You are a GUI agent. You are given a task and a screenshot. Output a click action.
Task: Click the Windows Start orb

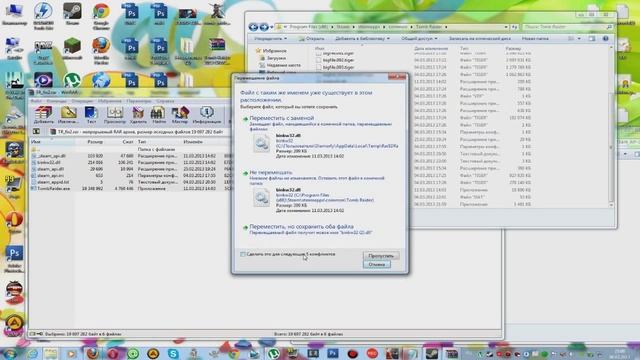[x=9, y=353]
